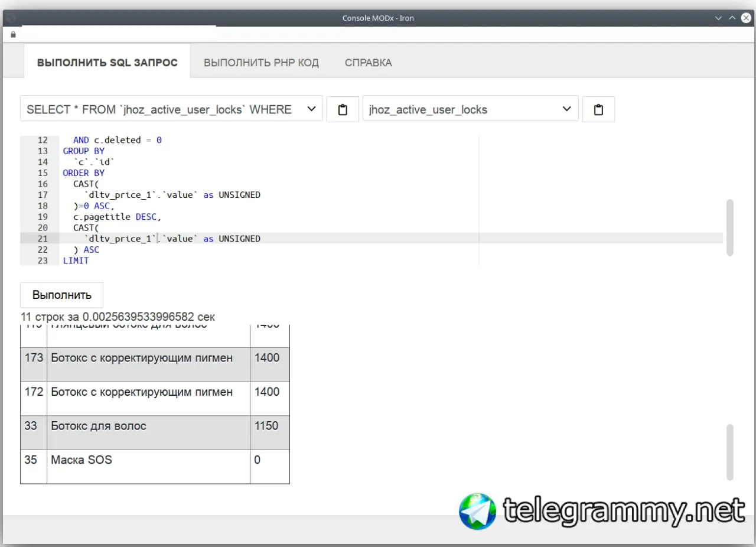Click clipboard icon next to table dropdown

(x=598, y=109)
